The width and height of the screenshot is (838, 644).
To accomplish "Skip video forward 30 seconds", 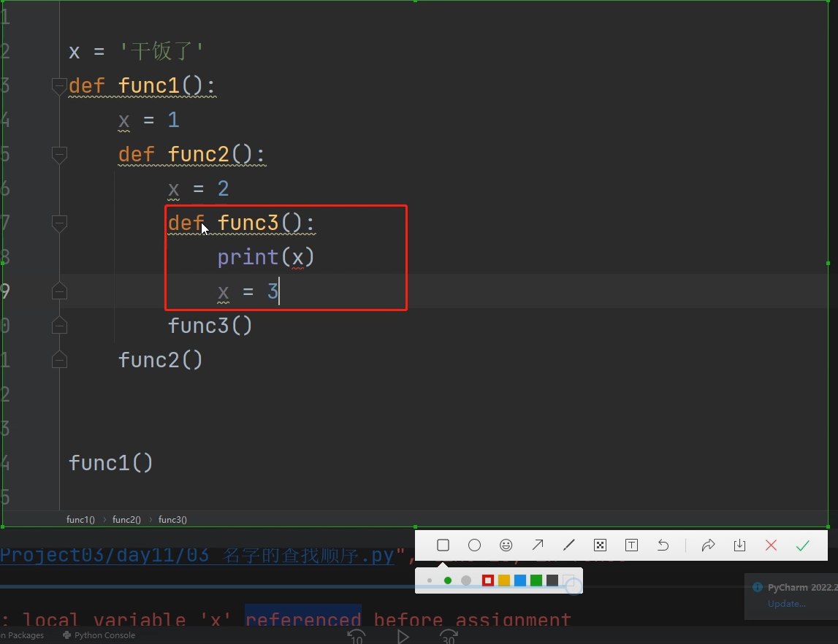I will [x=449, y=637].
